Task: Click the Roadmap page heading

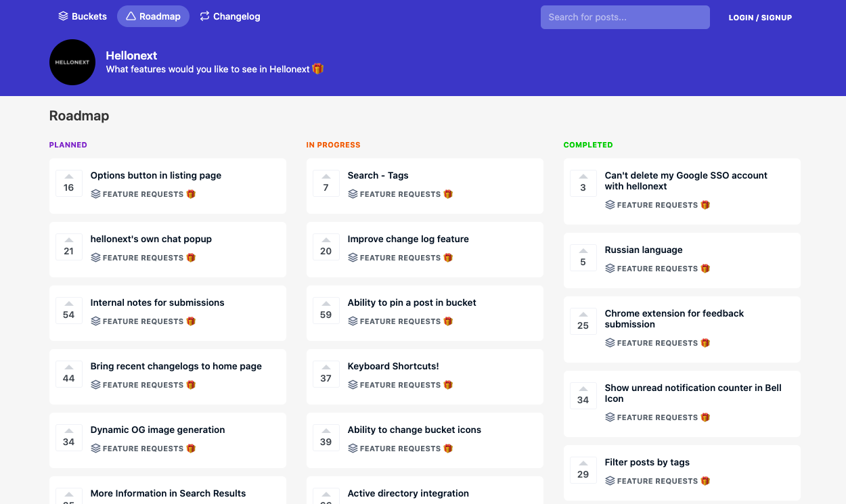Action: (x=79, y=116)
